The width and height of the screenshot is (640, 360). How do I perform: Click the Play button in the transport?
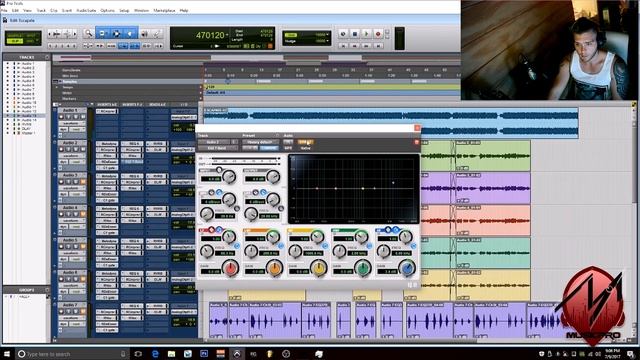[366, 34]
